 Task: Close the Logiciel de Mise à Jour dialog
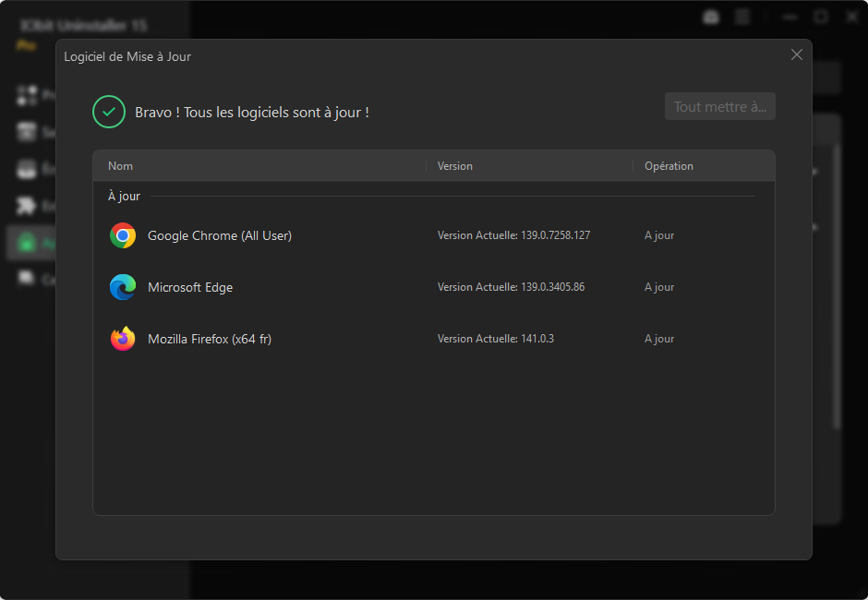[797, 54]
